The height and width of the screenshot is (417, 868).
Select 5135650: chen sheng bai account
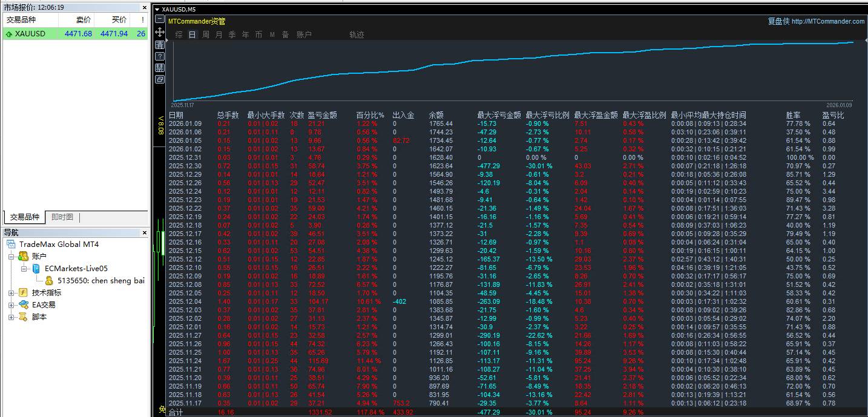[x=101, y=281]
